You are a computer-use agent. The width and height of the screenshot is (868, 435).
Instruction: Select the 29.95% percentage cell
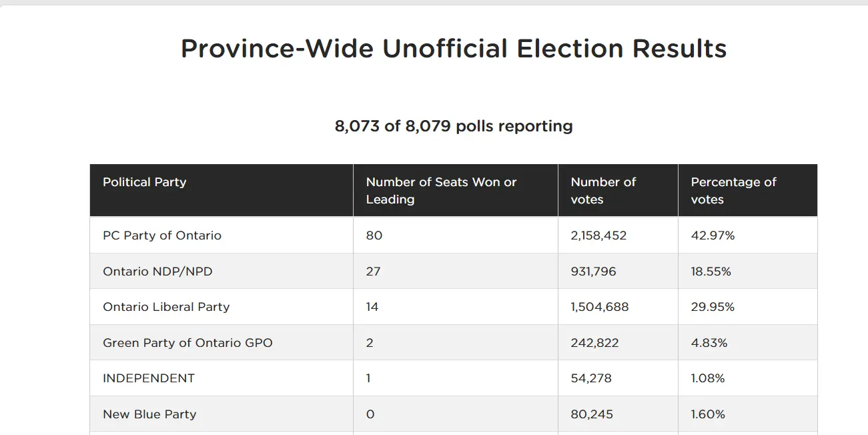click(x=713, y=307)
